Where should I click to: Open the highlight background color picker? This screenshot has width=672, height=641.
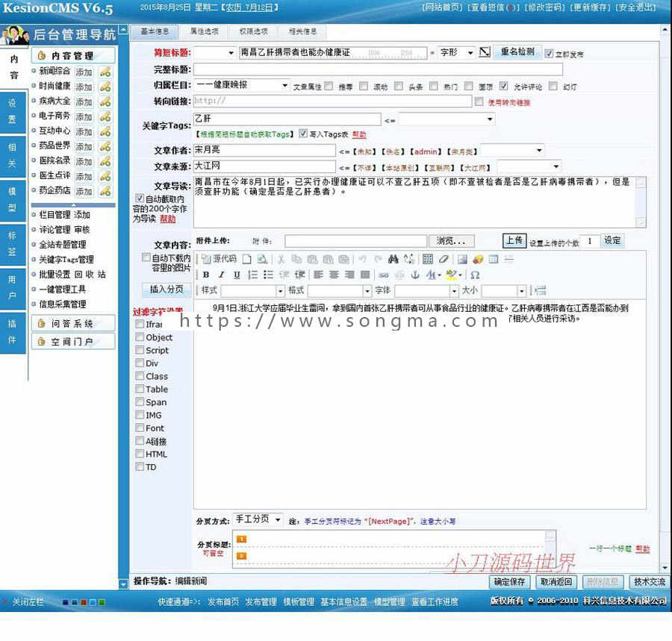coord(453,275)
